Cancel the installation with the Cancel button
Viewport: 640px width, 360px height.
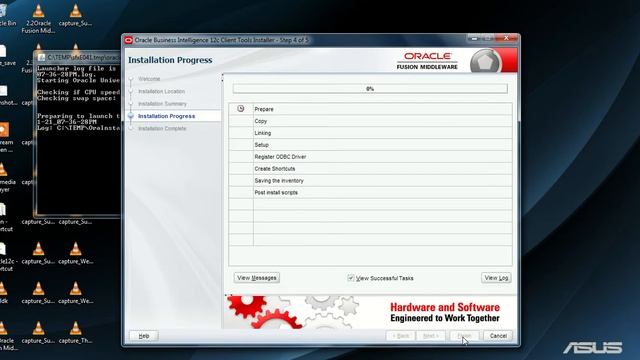tap(498, 336)
